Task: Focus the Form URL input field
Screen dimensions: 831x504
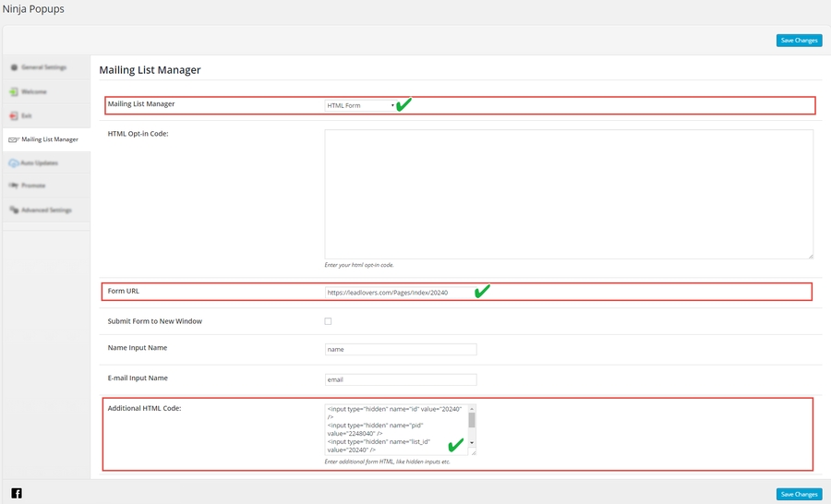Action: (x=397, y=292)
